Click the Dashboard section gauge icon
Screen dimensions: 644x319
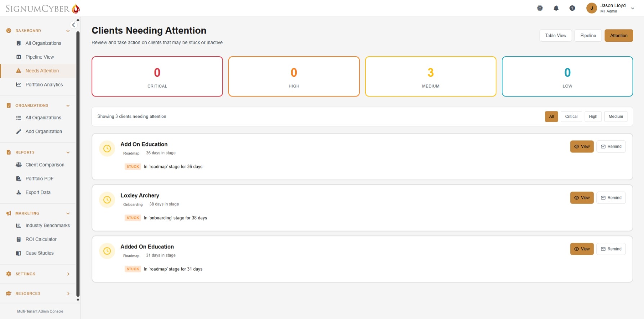coord(9,31)
